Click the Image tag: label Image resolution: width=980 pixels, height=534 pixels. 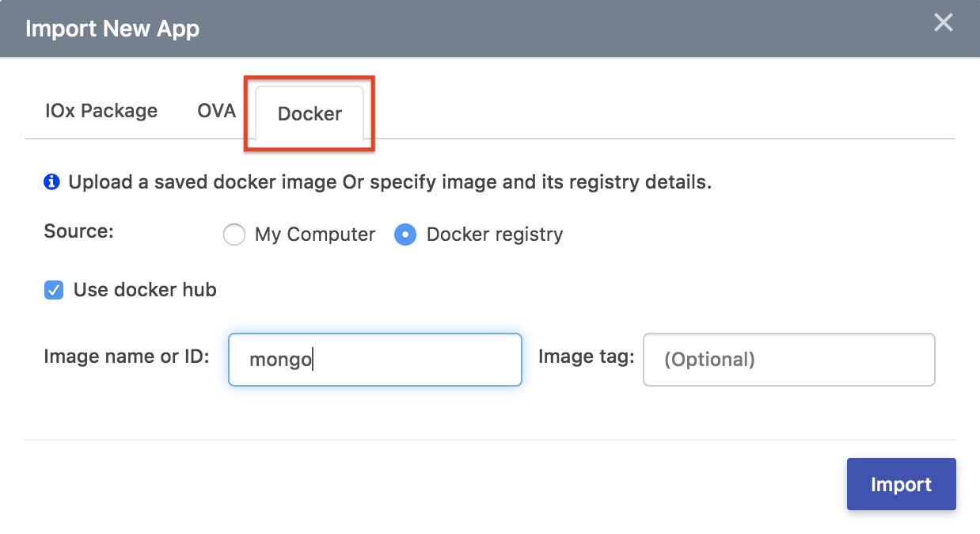click(586, 357)
